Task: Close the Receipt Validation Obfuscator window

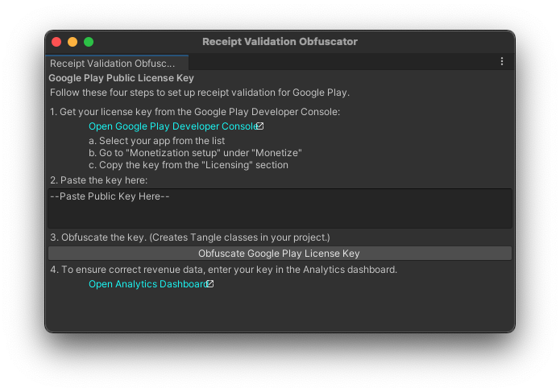Action: click(56, 42)
